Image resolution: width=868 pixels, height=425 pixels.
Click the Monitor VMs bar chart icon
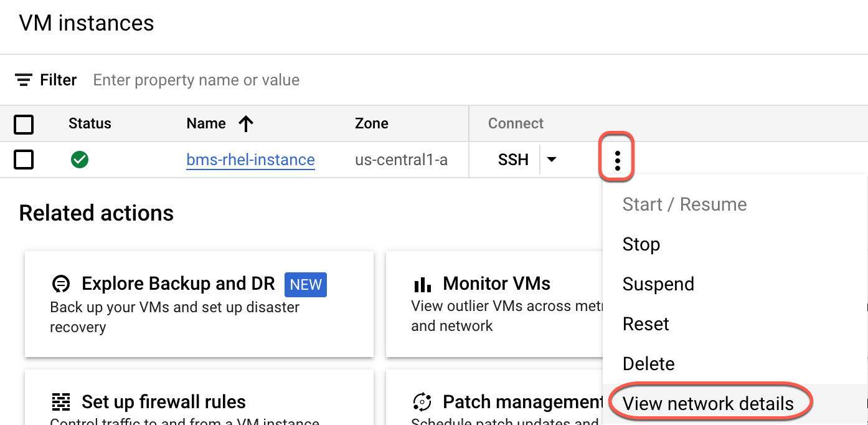point(422,284)
